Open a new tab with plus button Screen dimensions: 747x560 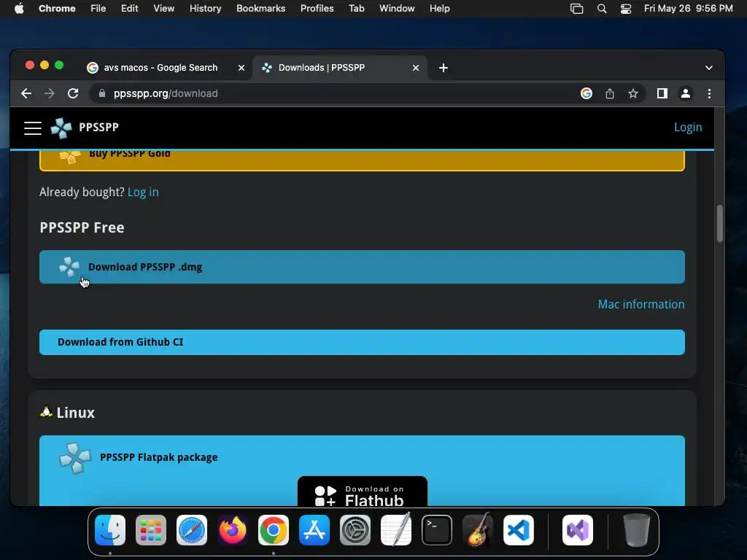point(444,68)
